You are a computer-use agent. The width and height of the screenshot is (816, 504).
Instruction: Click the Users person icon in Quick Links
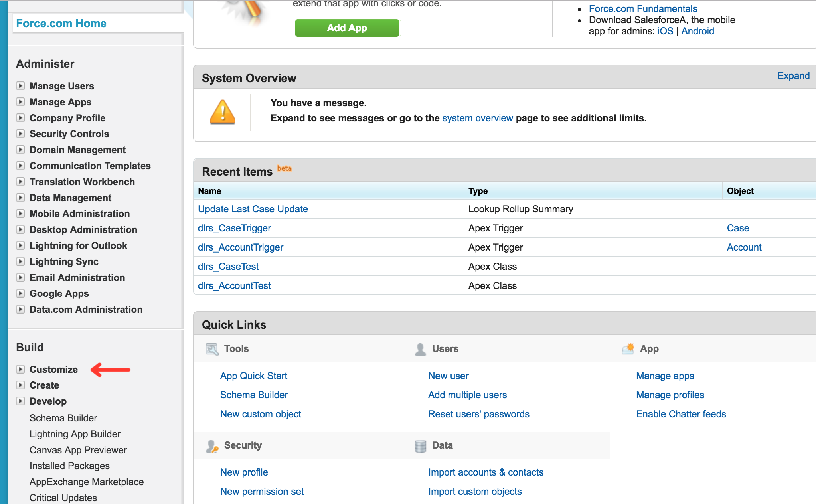[420, 349]
